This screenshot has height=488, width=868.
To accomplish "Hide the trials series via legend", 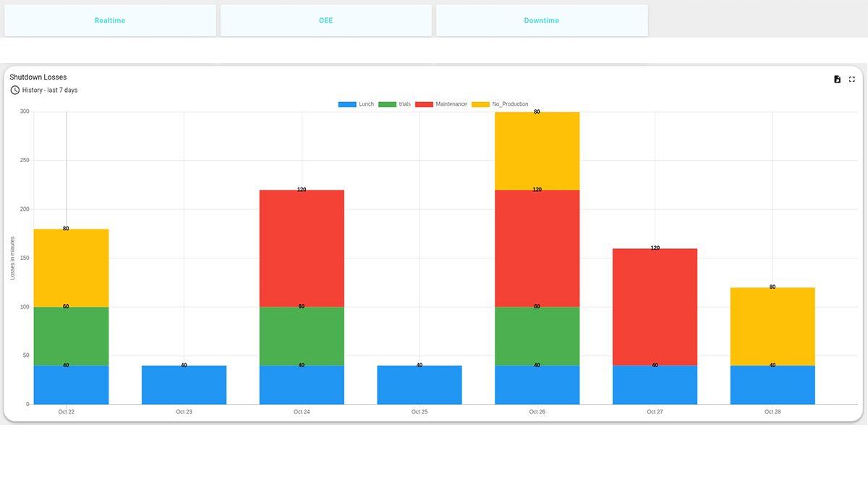I will pyautogui.click(x=395, y=104).
